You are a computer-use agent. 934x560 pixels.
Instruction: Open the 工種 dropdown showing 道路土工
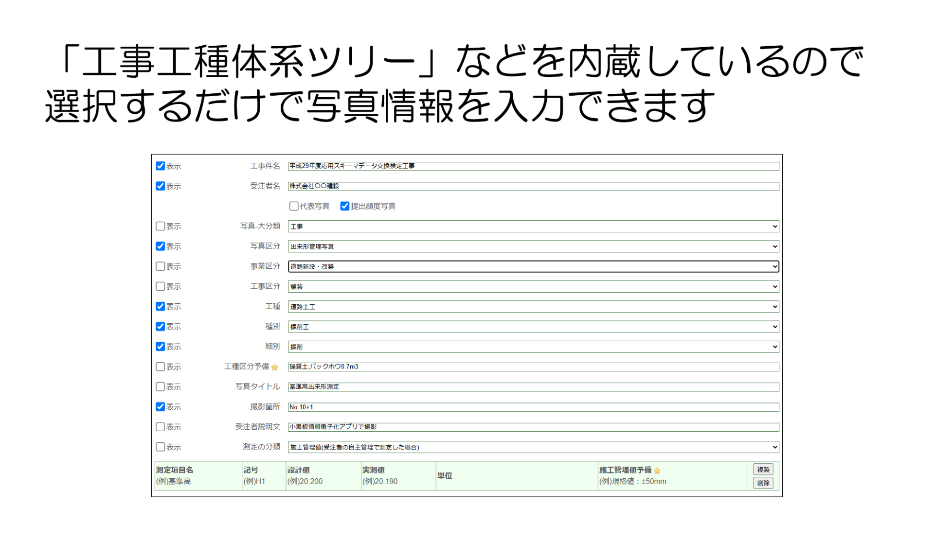(x=773, y=306)
